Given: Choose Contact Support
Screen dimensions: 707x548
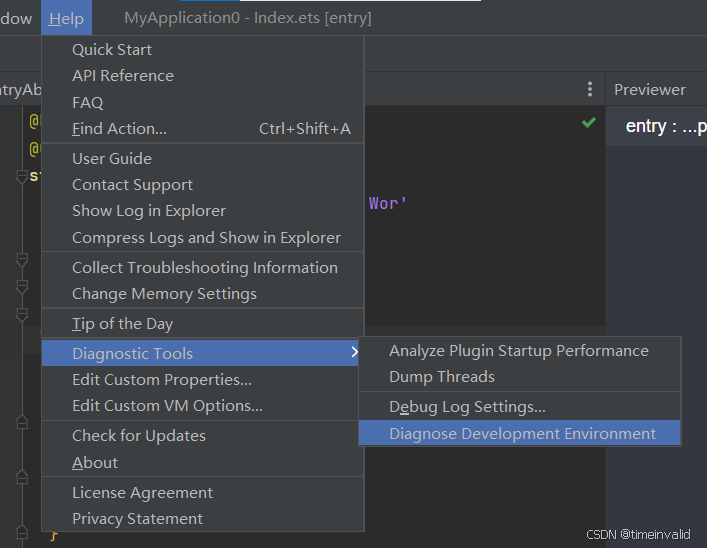Looking at the screenshot, I should [x=133, y=185].
